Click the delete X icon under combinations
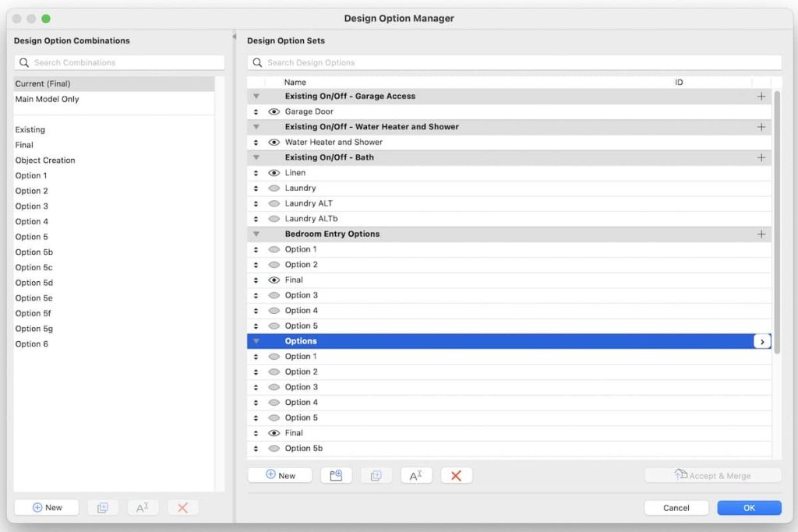The width and height of the screenshot is (798, 532). [182, 507]
